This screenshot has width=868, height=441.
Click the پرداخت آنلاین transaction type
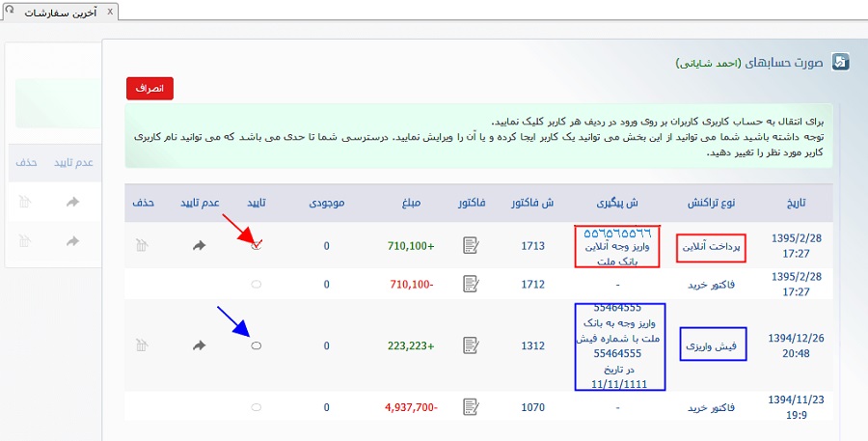pos(711,247)
